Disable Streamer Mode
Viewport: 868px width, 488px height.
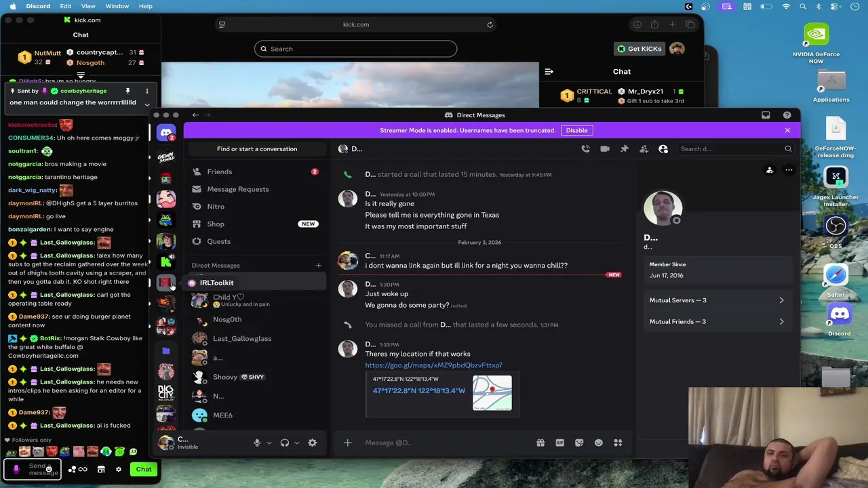pyautogui.click(x=576, y=130)
